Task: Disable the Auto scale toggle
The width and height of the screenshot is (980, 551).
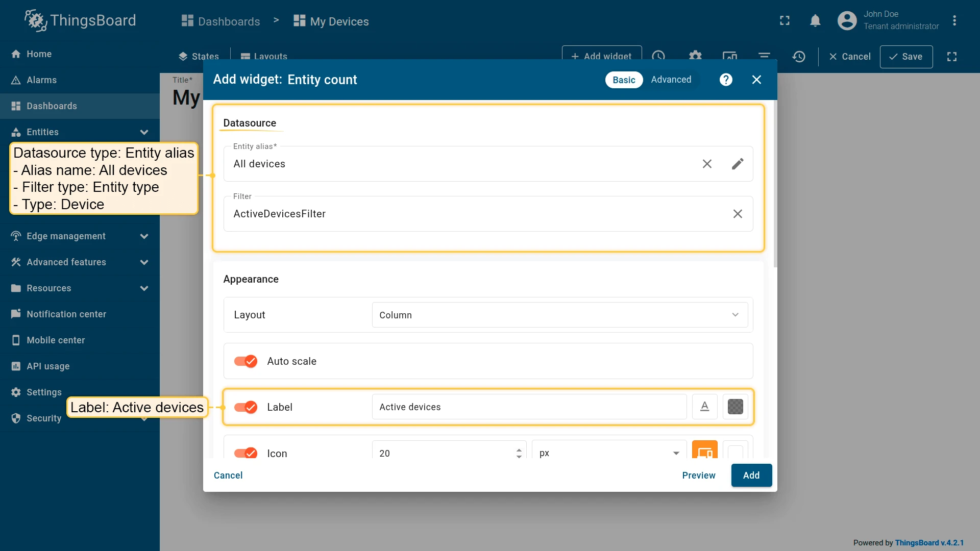Action: (246, 361)
